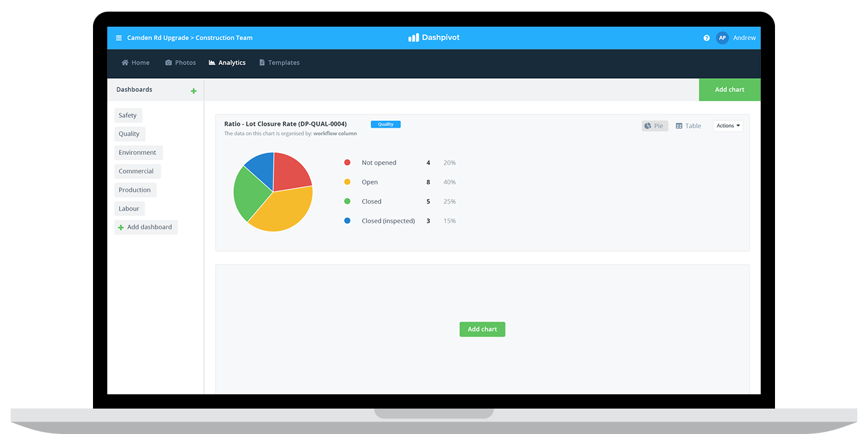The width and height of the screenshot is (868, 434).
Task: Select the Analytics tab
Action: pyautogui.click(x=227, y=63)
